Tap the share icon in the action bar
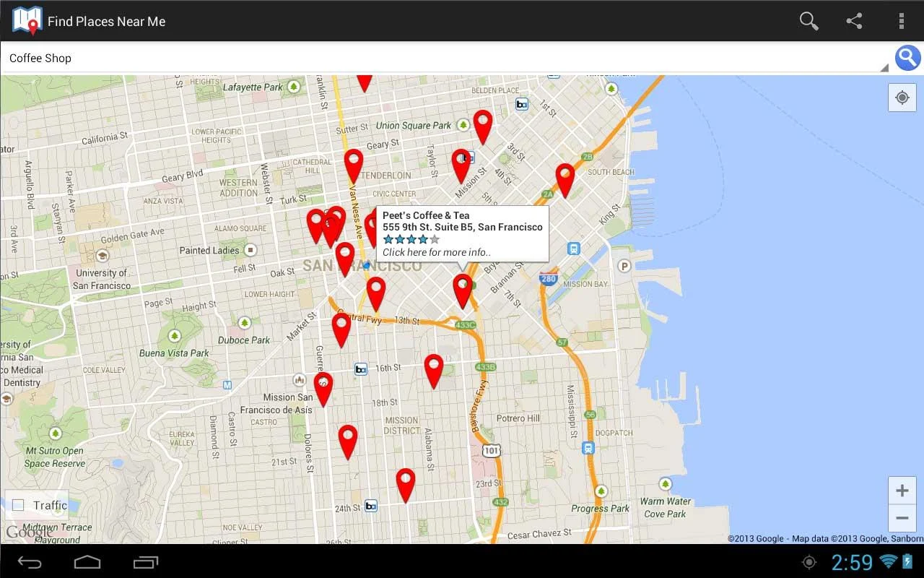The height and width of the screenshot is (578, 924). pyautogui.click(x=854, y=21)
